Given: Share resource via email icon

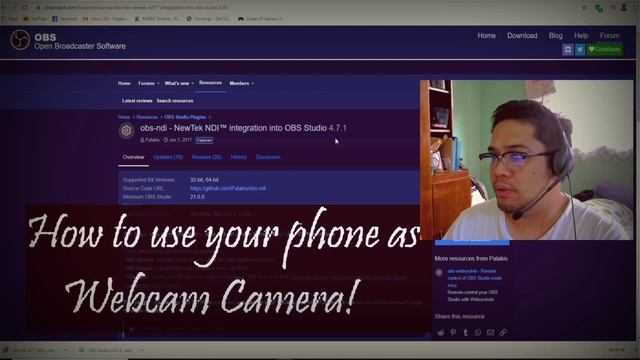Looking at the screenshot, I should click(491, 333).
